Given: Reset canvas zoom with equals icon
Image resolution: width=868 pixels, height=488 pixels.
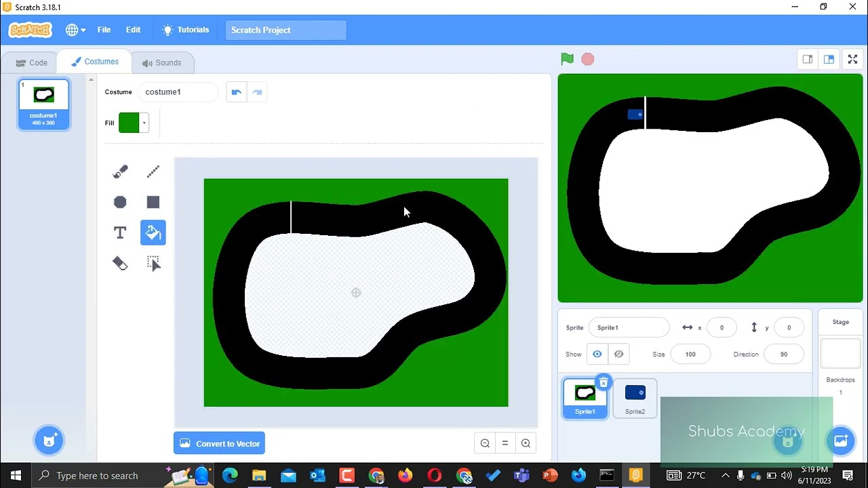Looking at the screenshot, I should (505, 443).
